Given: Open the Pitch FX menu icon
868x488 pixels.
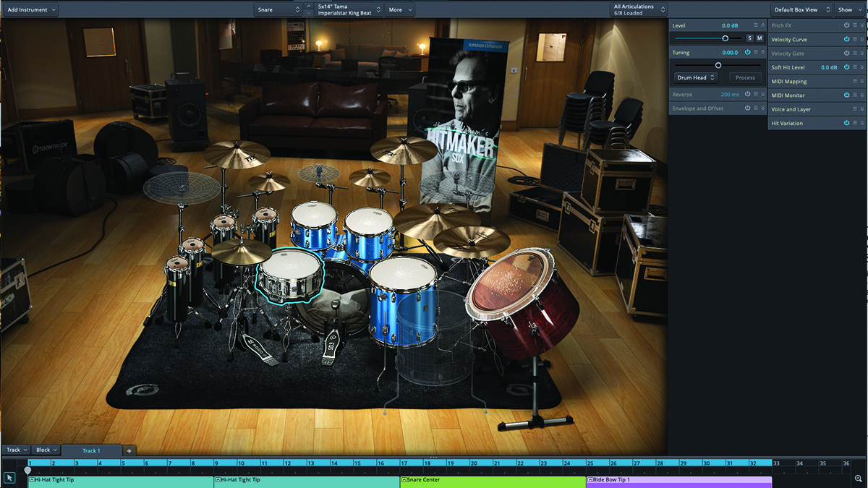Looking at the screenshot, I should 854,25.
